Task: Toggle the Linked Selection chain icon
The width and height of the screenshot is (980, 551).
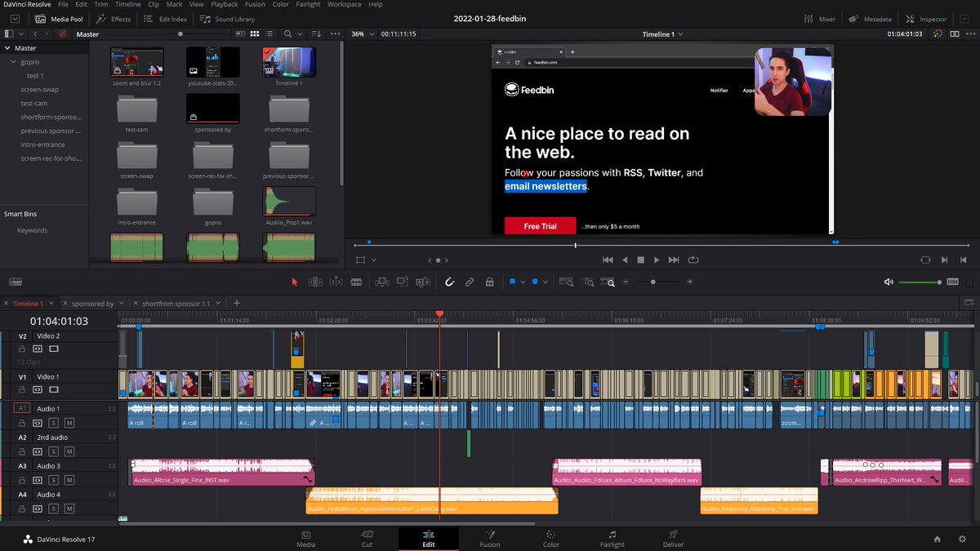Action: click(x=470, y=282)
